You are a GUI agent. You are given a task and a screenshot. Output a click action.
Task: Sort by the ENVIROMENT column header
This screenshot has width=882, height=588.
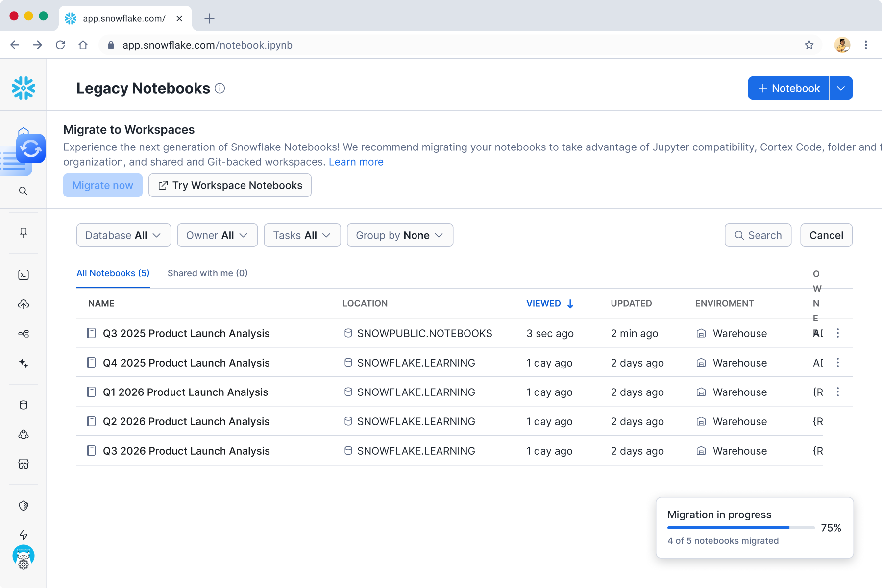tap(724, 304)
